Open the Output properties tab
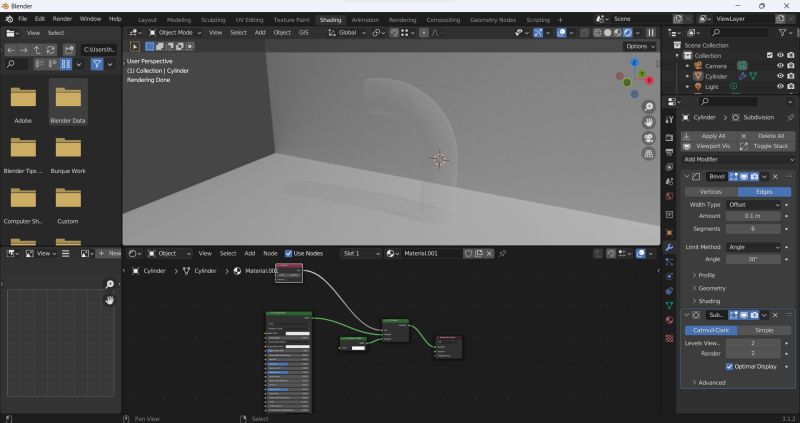Viewport: 800px width, 423px height. [669, 153]
